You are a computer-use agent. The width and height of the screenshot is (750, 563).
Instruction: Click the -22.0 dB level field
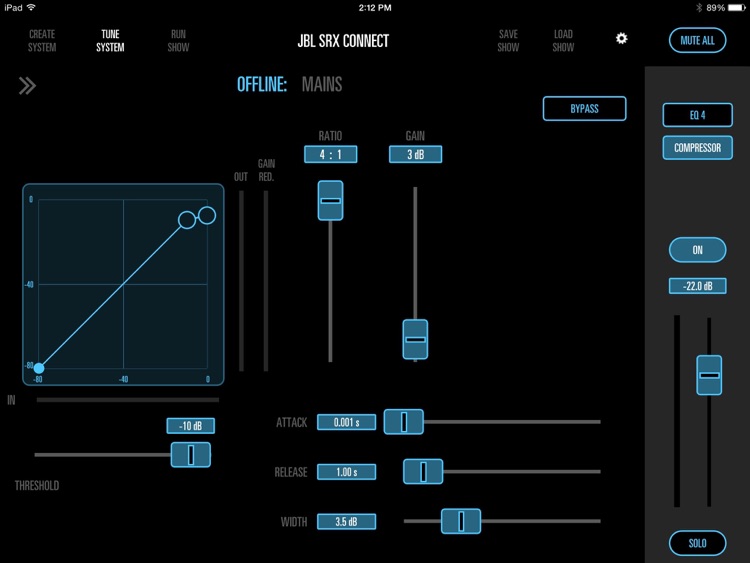pyautogui.click(x=697, y=286)
